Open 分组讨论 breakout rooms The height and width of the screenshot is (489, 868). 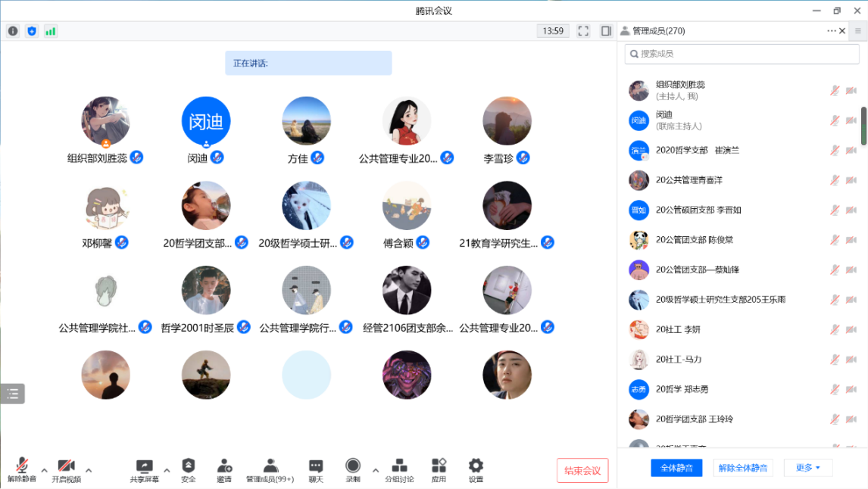click(x=399, y=469)
